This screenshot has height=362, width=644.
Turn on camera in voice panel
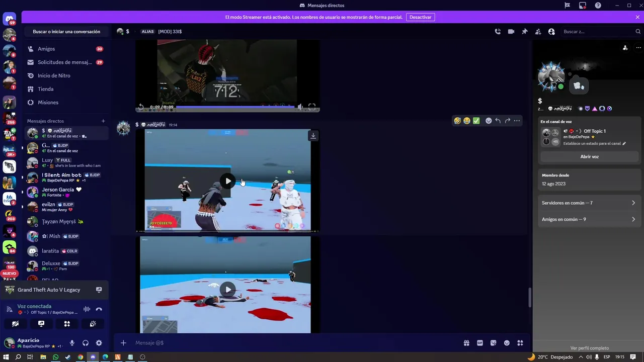[16, 324]
